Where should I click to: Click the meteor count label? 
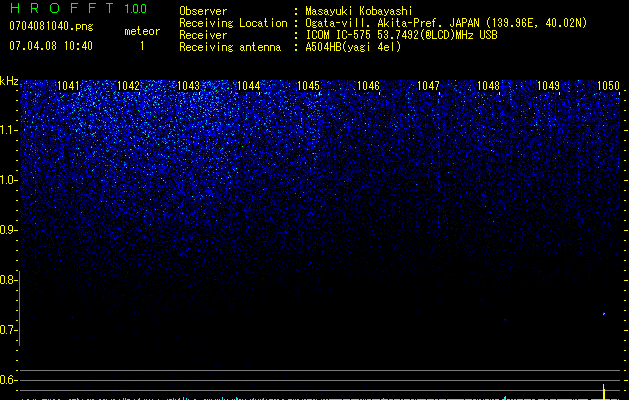coord(142,31)
